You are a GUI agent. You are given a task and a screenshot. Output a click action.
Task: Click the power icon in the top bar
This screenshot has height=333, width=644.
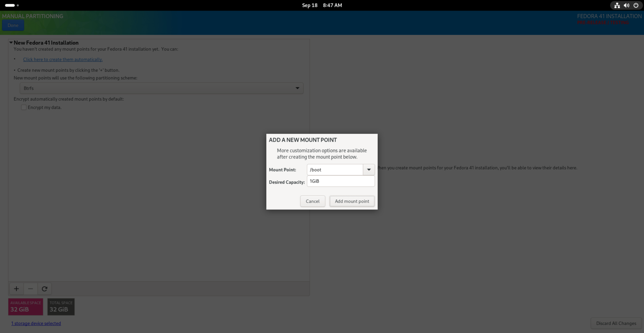636,5
